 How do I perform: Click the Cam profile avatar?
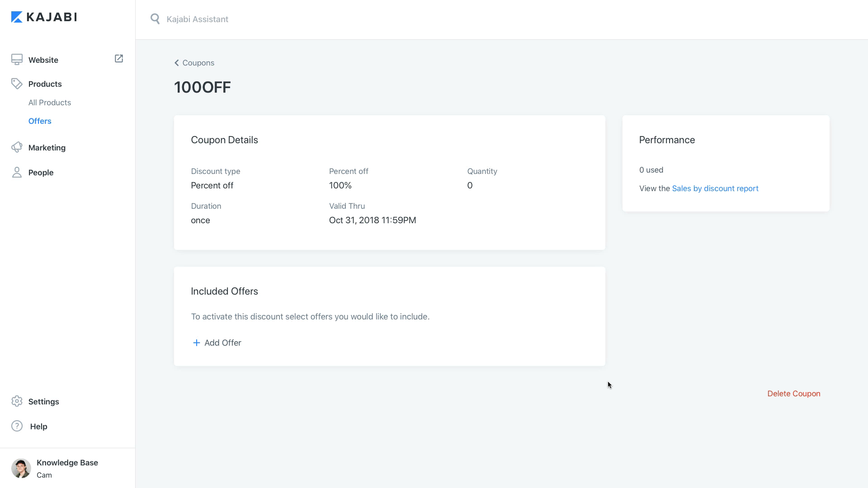point(21,469)
